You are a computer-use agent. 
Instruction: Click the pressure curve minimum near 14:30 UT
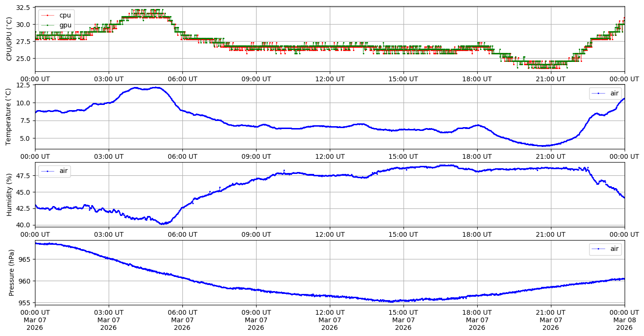click(x=391, y=302)
